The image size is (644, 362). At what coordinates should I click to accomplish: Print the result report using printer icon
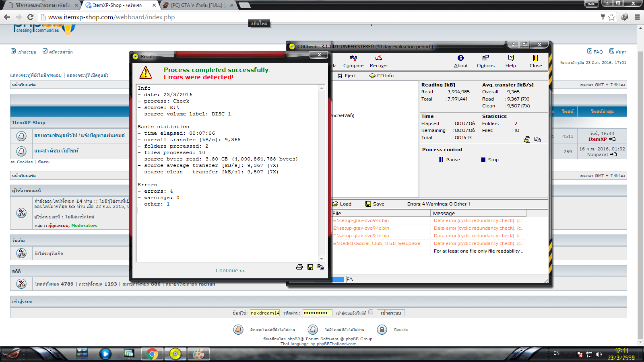point(299,267)
